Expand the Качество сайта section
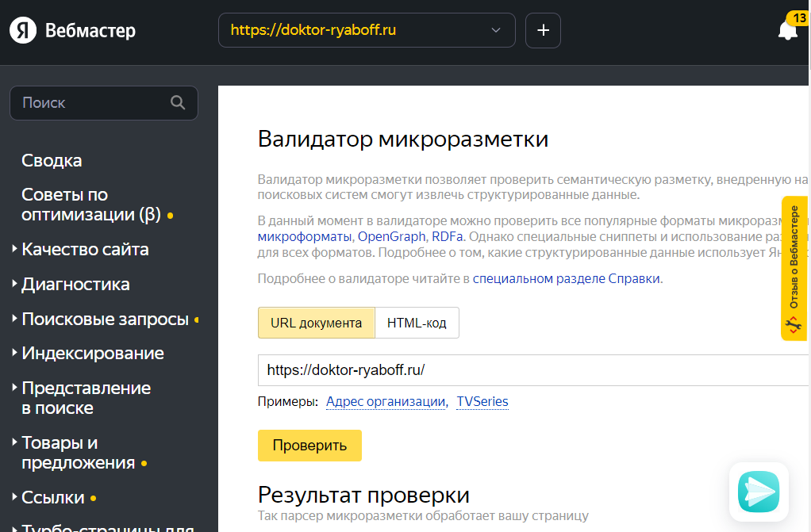 click(x=85, y=250)
